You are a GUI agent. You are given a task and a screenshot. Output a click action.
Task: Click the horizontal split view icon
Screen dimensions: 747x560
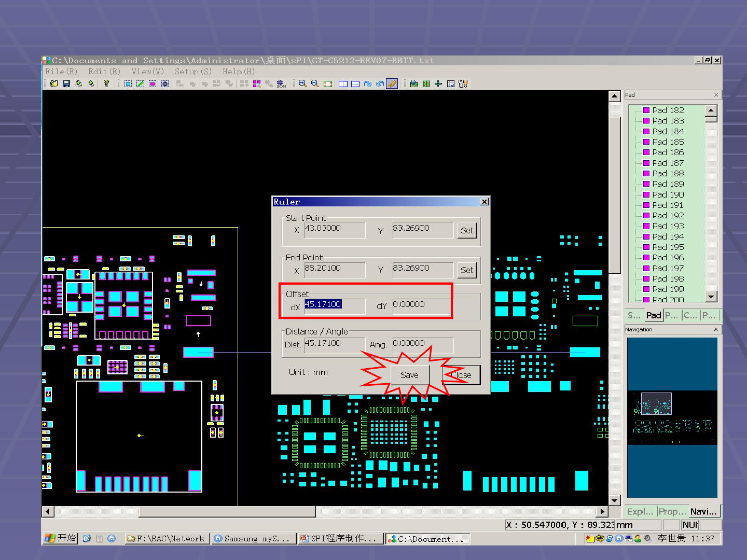(x=355, y=83)
